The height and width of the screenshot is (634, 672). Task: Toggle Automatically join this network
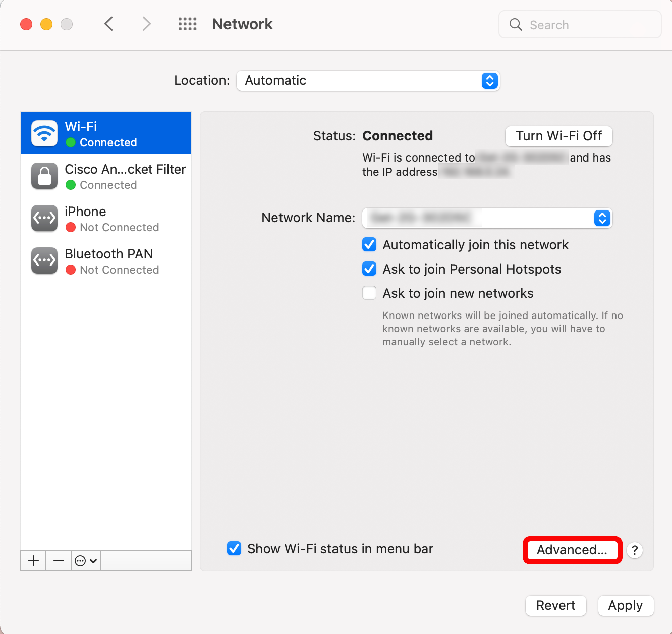tap(369, 245)
